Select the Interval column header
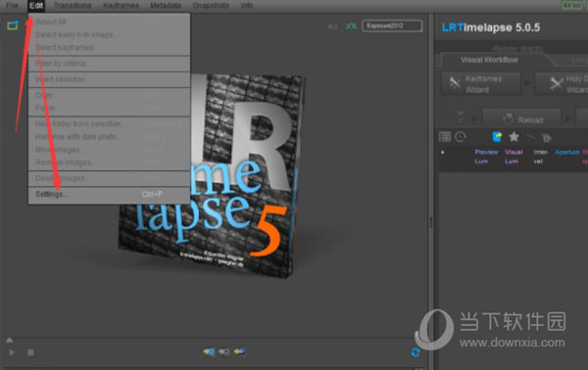 (541, 157)
